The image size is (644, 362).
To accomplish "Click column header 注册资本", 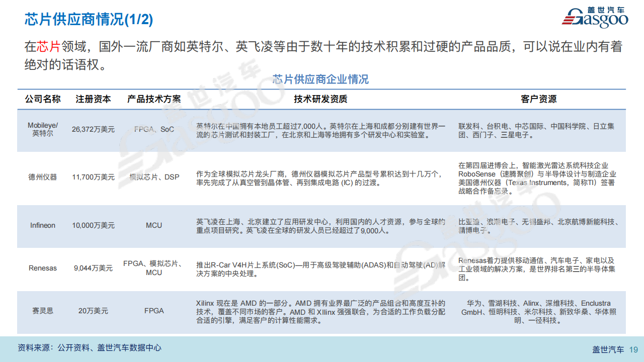I will (x=93, y=100).
